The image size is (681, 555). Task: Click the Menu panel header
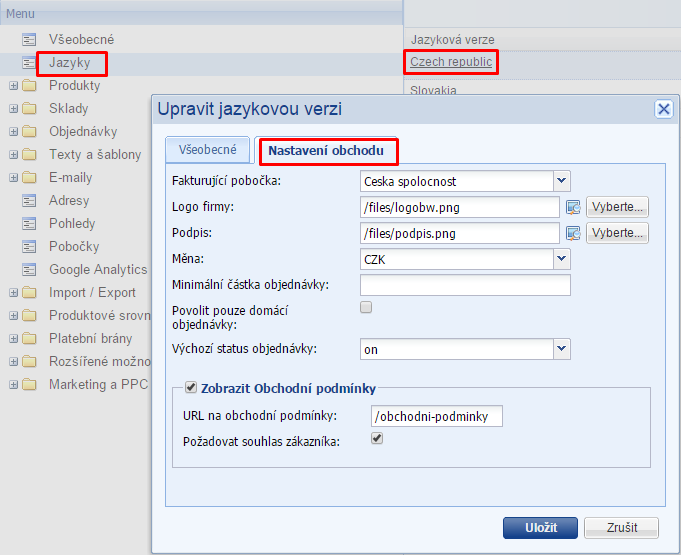coord(202,14)
